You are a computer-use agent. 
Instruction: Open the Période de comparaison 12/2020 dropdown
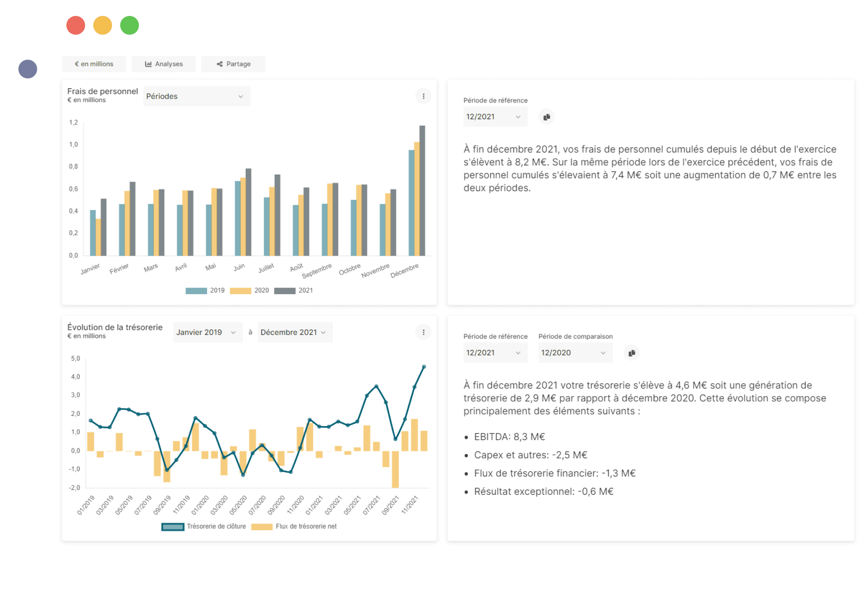point(575,353)
